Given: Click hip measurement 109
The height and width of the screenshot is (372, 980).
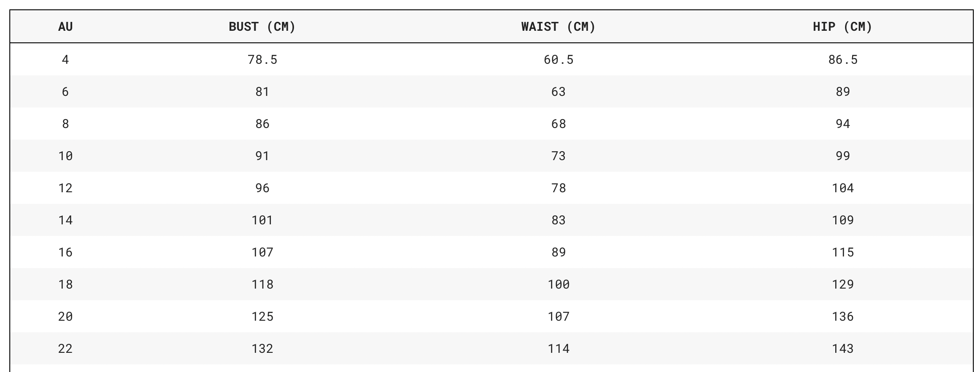Looking at the screenshot, I should pos(842,220).
